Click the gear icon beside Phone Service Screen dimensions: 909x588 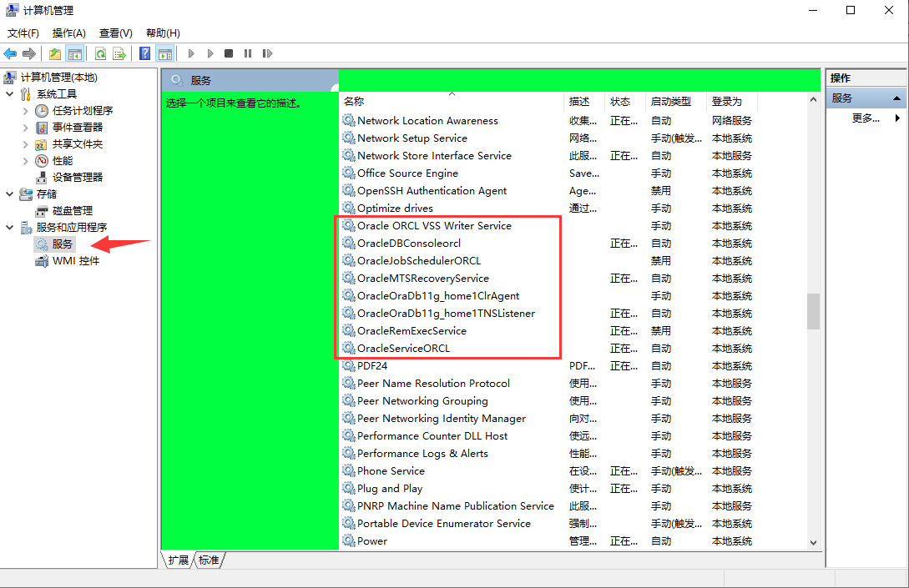click(348, 471)
